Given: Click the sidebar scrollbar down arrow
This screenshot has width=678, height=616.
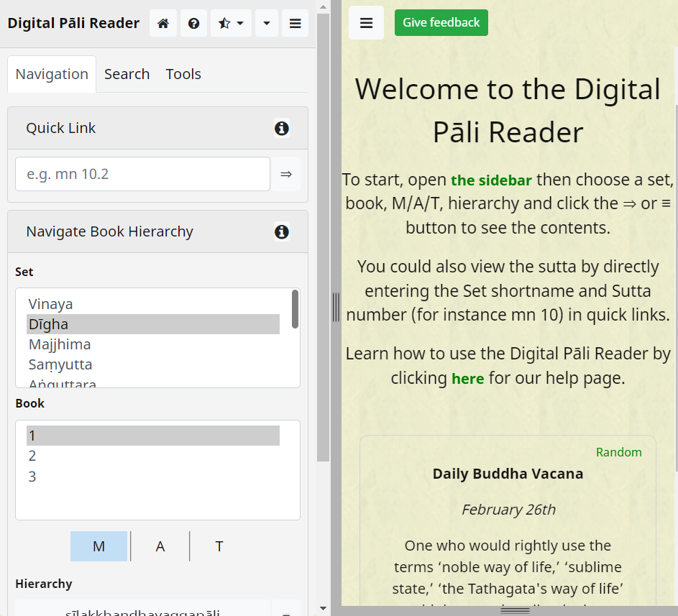Looking at the screenshot, I should (x=323, y=609).
